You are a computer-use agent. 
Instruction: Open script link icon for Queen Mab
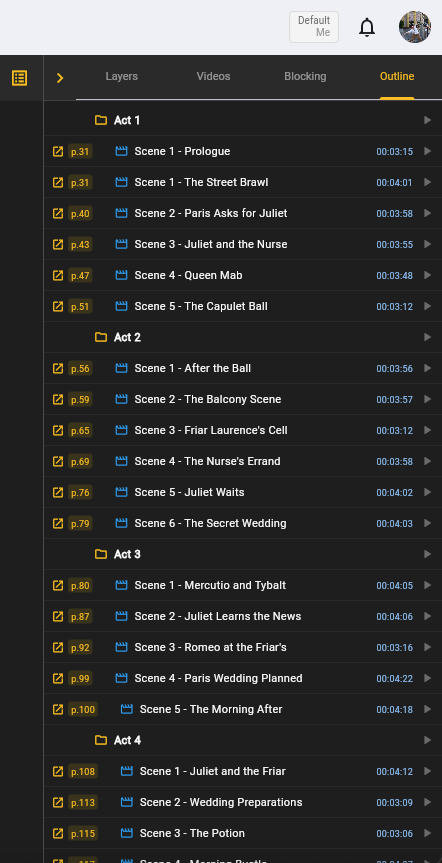point(58,275)
